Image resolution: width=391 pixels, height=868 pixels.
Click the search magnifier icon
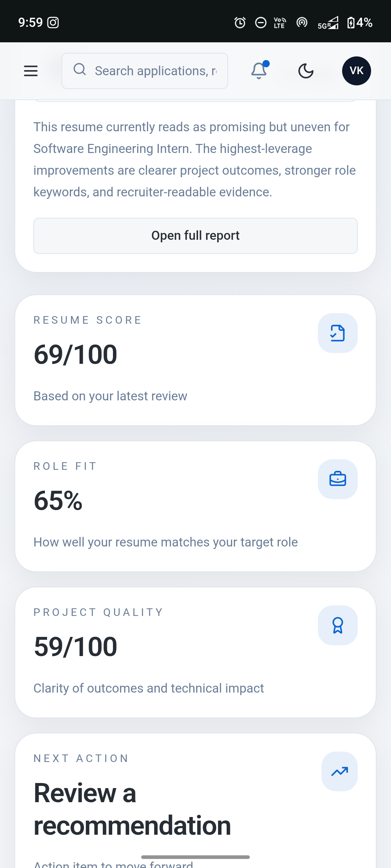tap(80, 69)
